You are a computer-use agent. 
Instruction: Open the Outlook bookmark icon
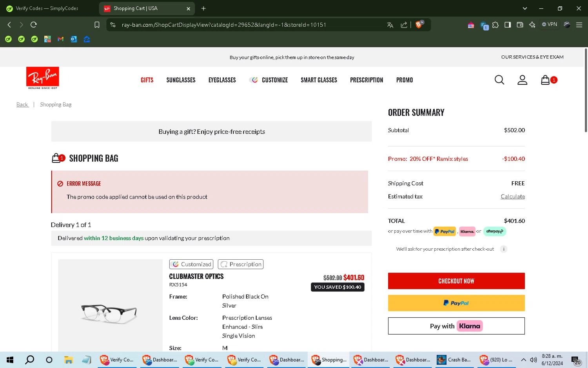(x=74, y=39)
